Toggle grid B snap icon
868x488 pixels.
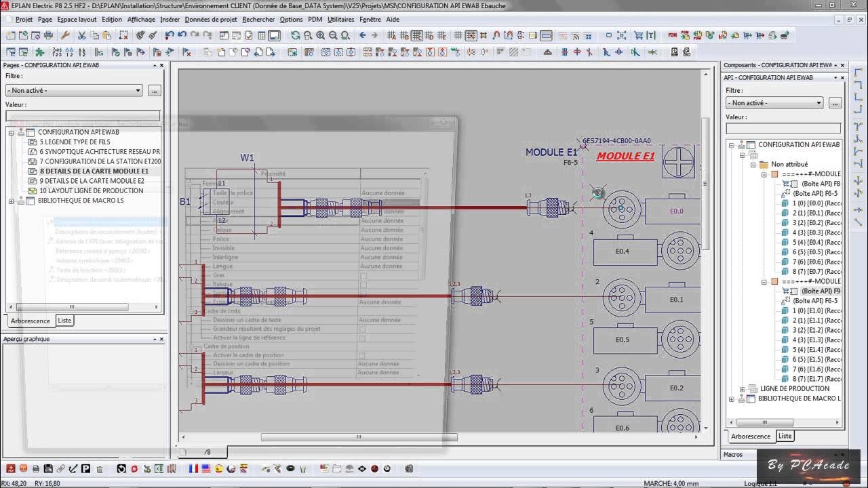tap(404, 35)
